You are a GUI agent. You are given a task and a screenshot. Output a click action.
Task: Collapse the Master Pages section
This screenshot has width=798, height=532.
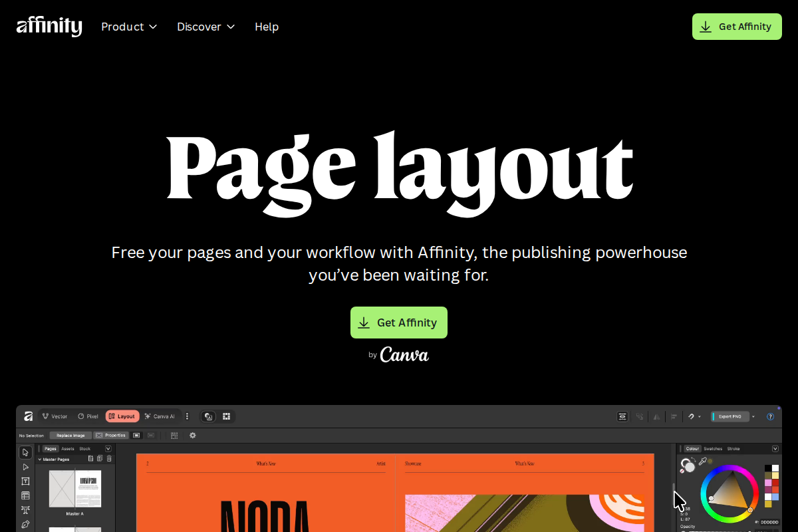[40, 460]
